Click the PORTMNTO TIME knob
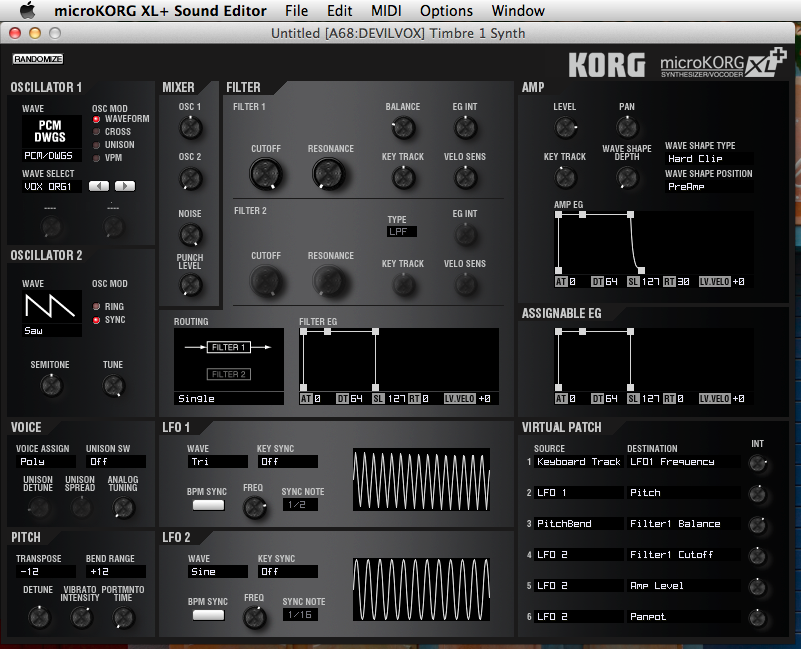Screen dimensions: 801x649 [x=123, y=618]
